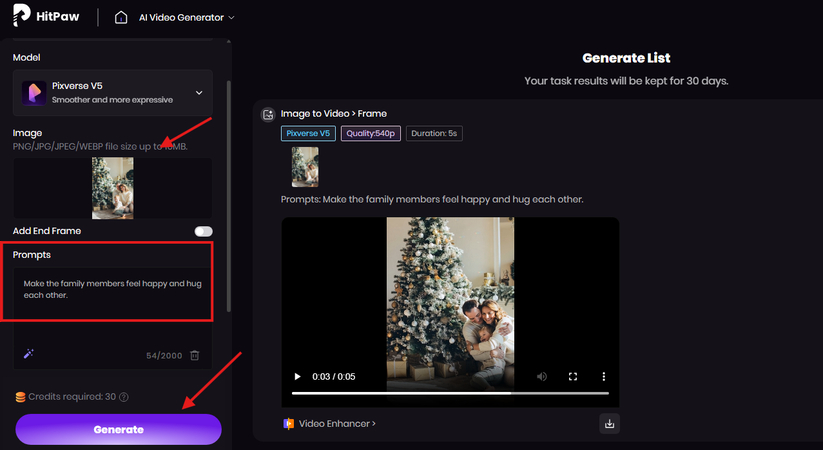Screen dimensions: 823x450
Task: Click the 0:03 / 0:05 time display
Action: [334, 376]
